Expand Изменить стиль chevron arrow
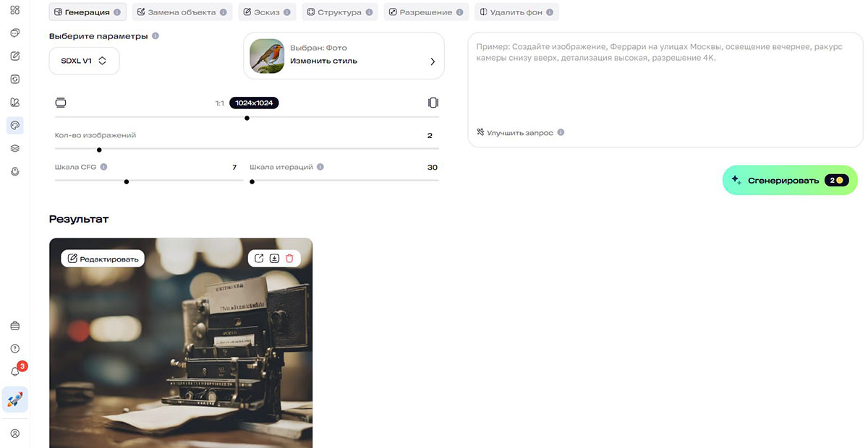 (x=433, y=61)
